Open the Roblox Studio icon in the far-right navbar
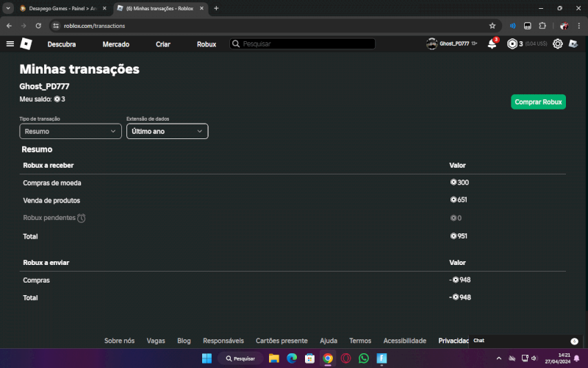This screenshot has width=588, height=368. (x=573, y=44)
